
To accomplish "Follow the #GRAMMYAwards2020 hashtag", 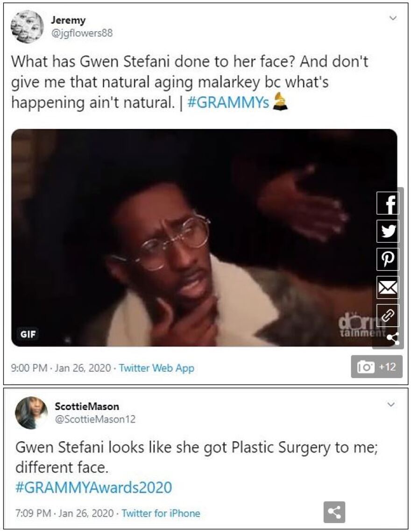I will tap(93, 487).
